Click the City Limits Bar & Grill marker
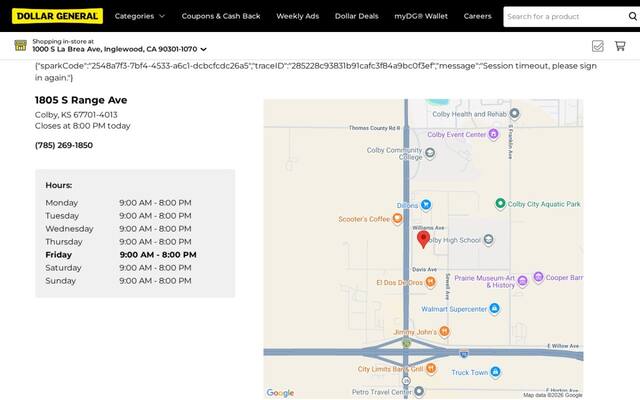The width and height of the screenshot is (640, 400). pyautogui.click(x=431, y=369)
